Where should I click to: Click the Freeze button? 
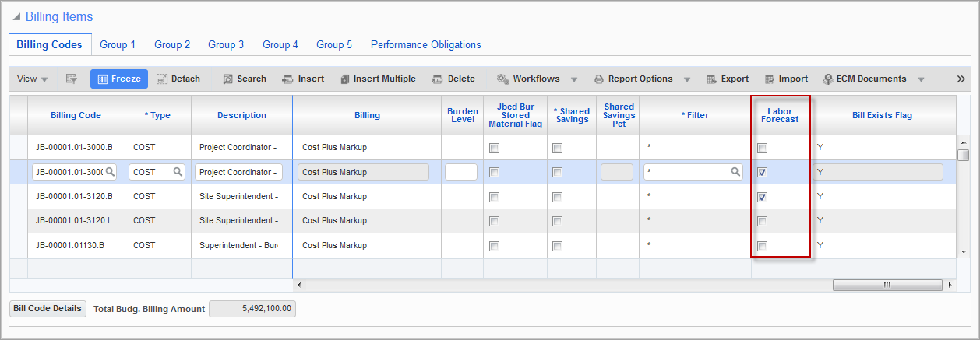[119, 79]
